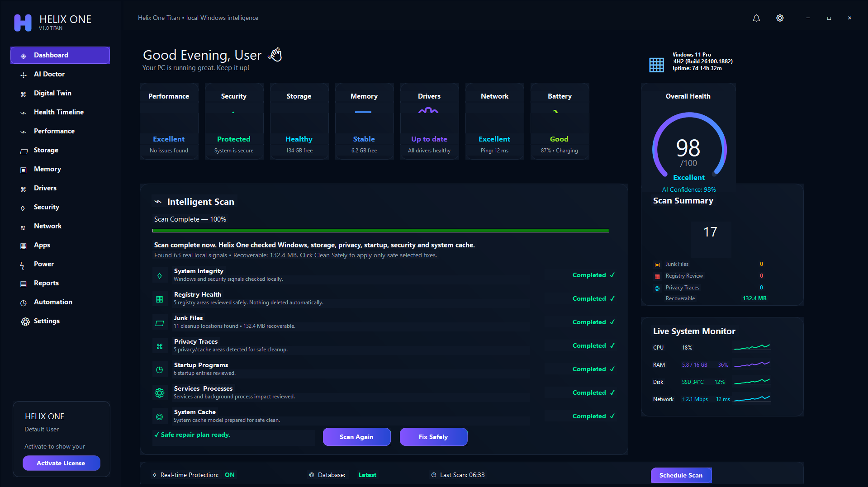Click the AI Confidence: 98% label

689,189
